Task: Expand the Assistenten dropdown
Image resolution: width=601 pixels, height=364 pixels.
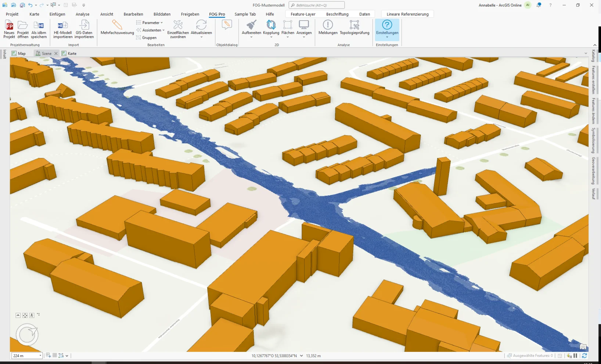Action: [150, 30]
